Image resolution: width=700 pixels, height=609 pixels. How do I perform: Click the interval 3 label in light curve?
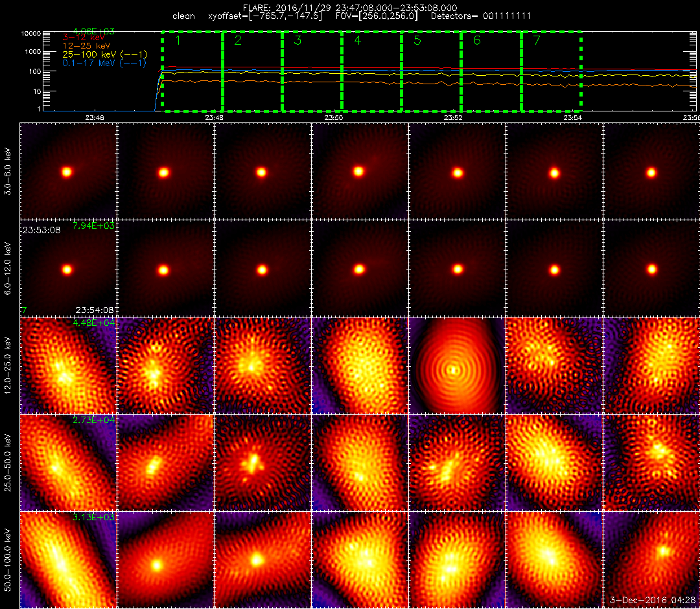(x=297, y=40)
